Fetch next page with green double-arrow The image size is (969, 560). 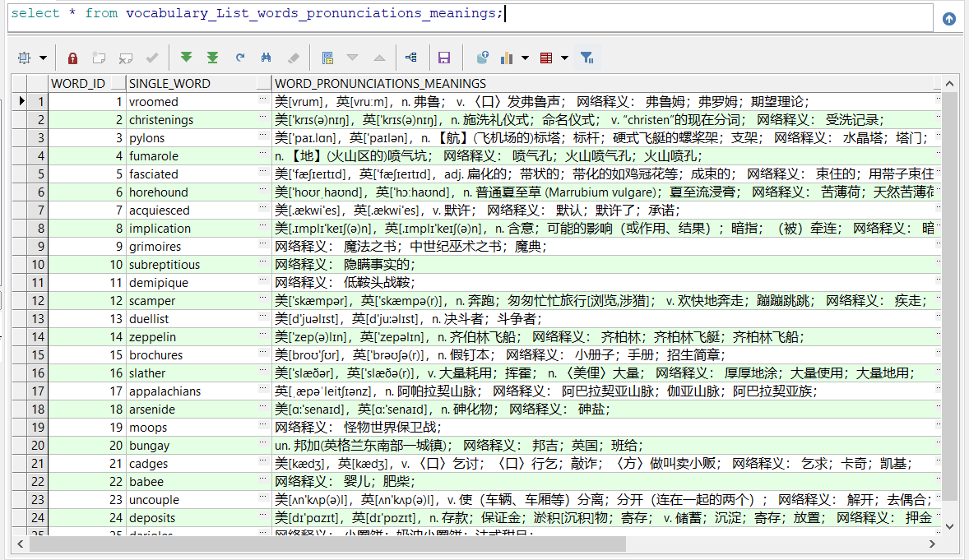186,58
